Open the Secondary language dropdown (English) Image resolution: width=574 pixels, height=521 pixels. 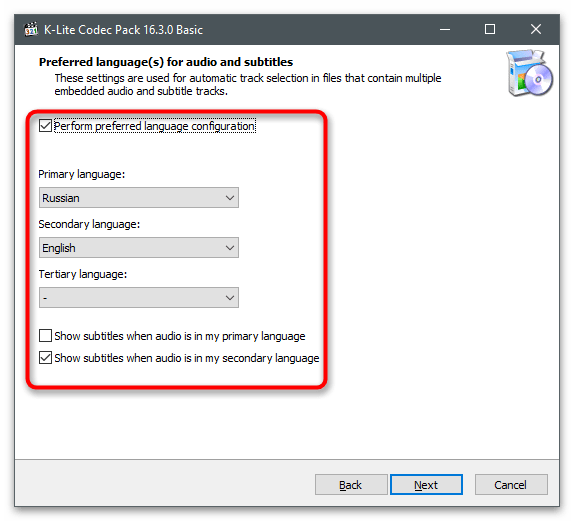[x=139, y=248]
